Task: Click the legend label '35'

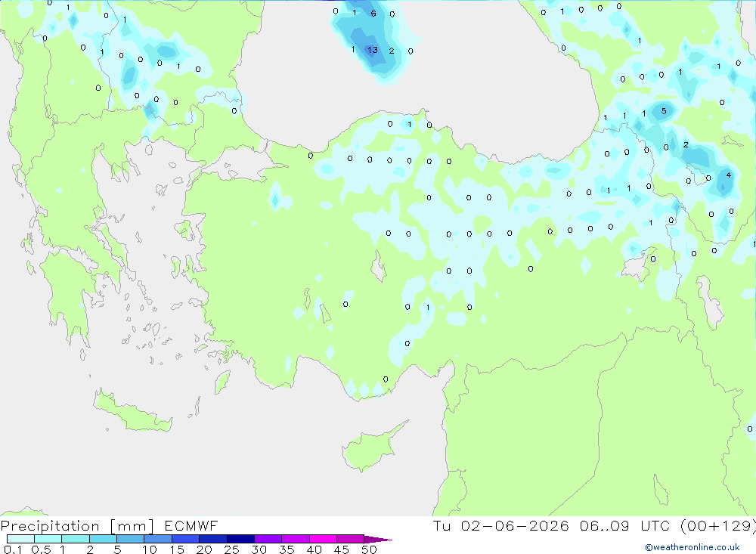Action: [x=287, y=549]
